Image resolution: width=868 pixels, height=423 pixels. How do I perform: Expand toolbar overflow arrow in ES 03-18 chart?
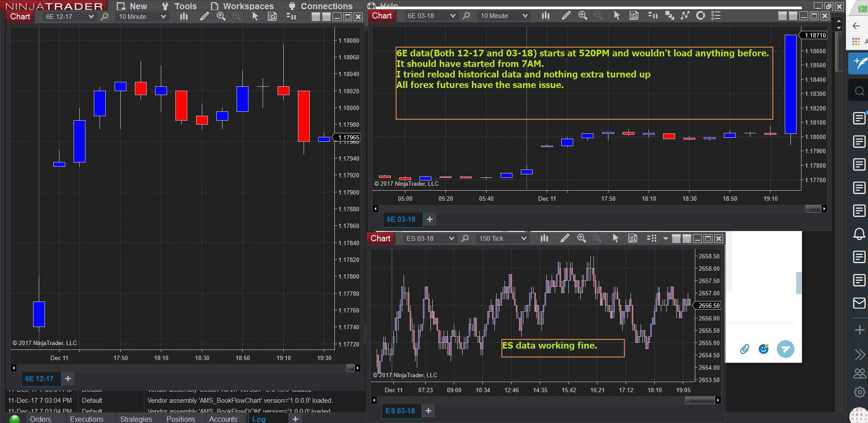tap(665, 239)
